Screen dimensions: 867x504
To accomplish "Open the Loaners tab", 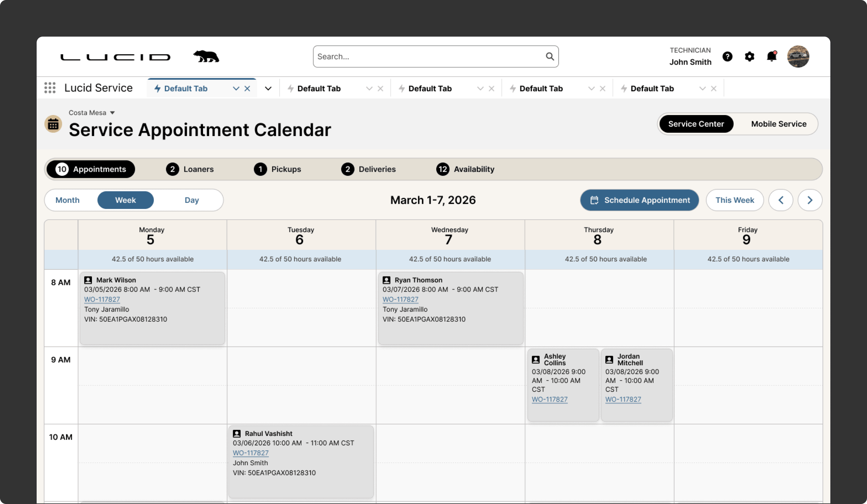I will [190, 169].
